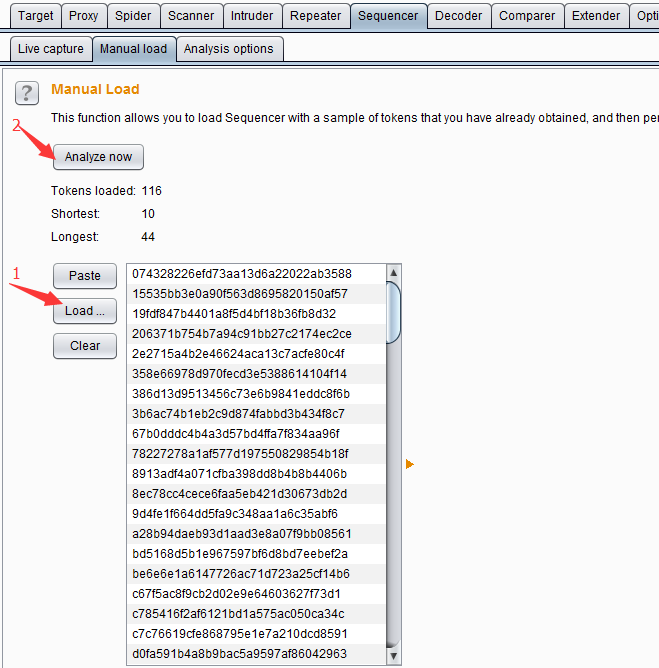Click the Manual Load help question-mark icon

click(x=27, y=94)
